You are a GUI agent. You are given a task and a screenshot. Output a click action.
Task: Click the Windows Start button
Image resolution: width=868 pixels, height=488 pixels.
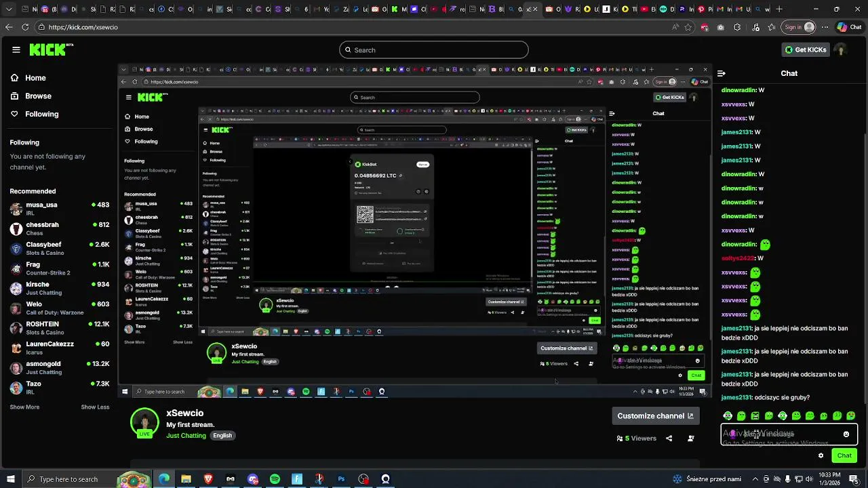(x=10, y=479)
